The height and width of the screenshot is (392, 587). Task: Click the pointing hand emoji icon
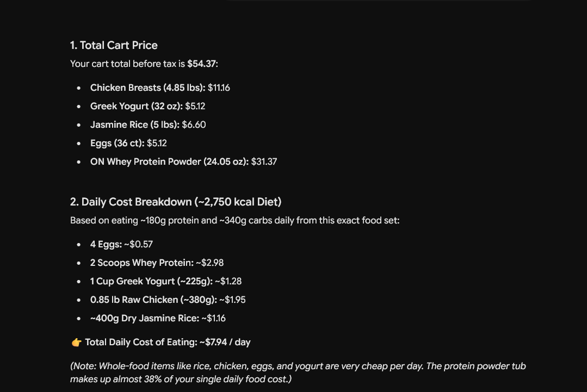pos(76,342)
